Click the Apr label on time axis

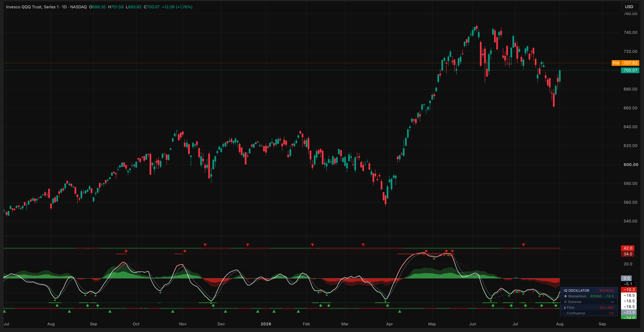click(x=389, y=324)
